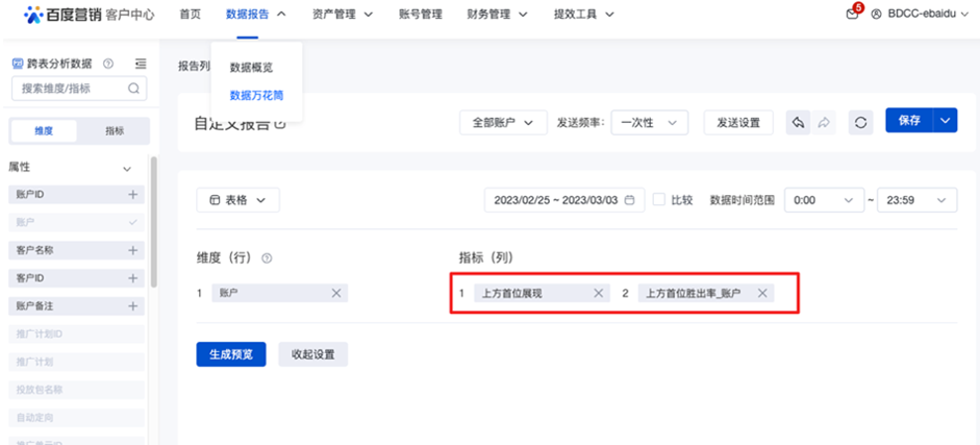Add 账户ID dimension with plus icon
Image resolution: width=980 pixels, height=445 pixels.
pyautogui.click(x=133, y=195)
